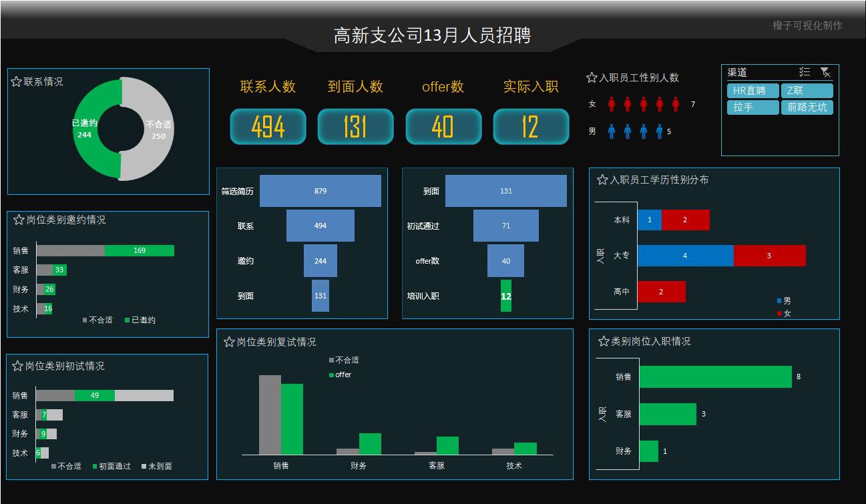This screenshot has width=866, height=504.
Task: Click the 客服 green bar labeled 33
Action: 59,270
